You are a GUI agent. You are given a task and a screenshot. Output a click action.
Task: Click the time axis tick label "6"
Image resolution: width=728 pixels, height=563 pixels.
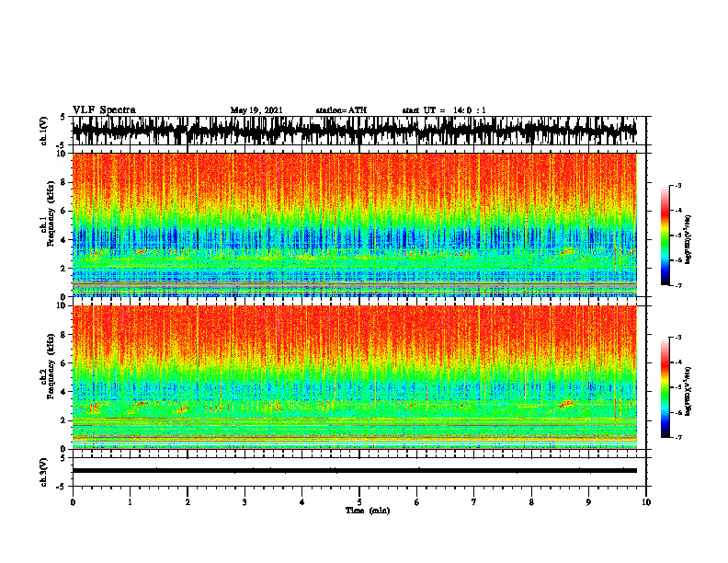coord(417,502)
